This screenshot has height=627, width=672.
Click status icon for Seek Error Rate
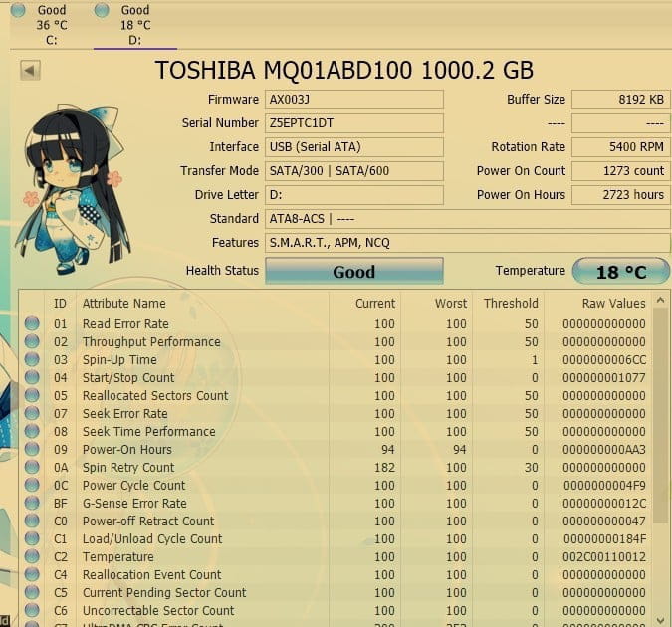pyautogui.click(x=32, y=413)
